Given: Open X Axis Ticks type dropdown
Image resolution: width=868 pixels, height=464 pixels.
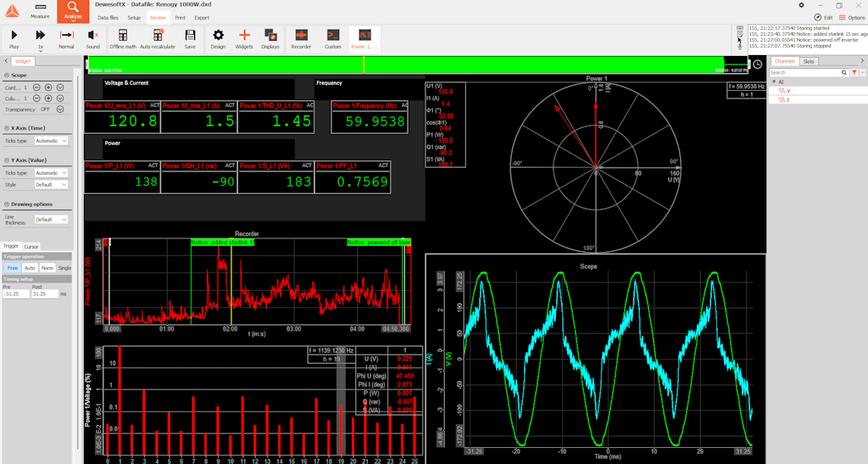Looking at the screenshot, I should 51,141.
